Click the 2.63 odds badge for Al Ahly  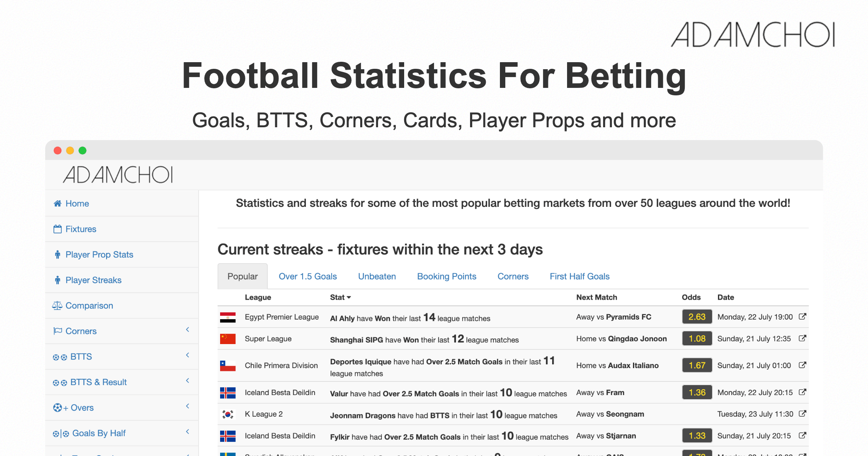tap(697, 316)
